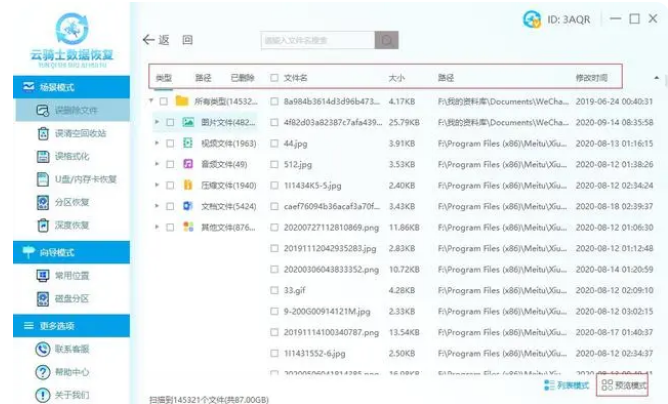
Task: Click the 视频文件 video type icon
Action: 188,143
